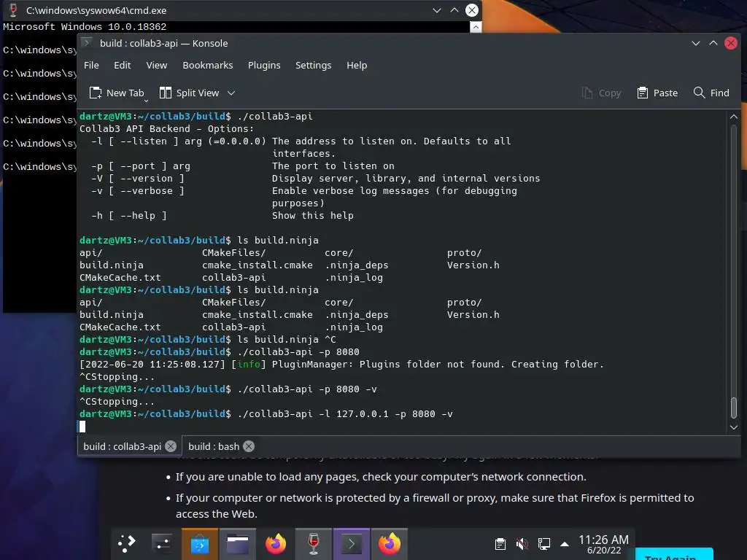Click the Copy toolbar button
The height and width of the screenshot is (560, 747).
coord(601,93)
